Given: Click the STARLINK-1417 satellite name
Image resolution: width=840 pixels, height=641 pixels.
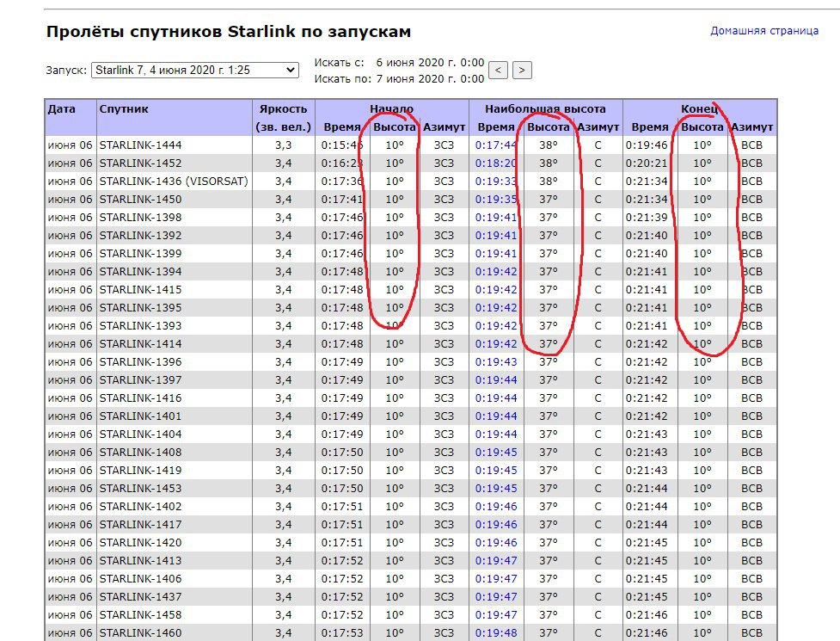Looking at the screenshot, I should click(x=140, y=525).
